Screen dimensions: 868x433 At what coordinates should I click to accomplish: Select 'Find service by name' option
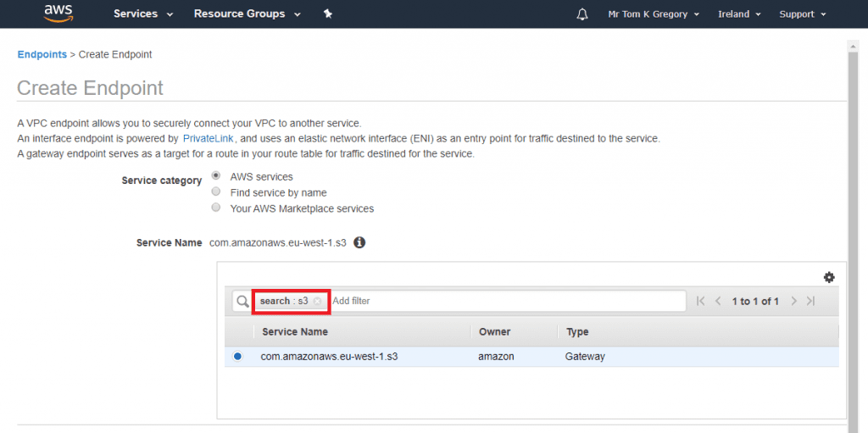tap(216, 192)
